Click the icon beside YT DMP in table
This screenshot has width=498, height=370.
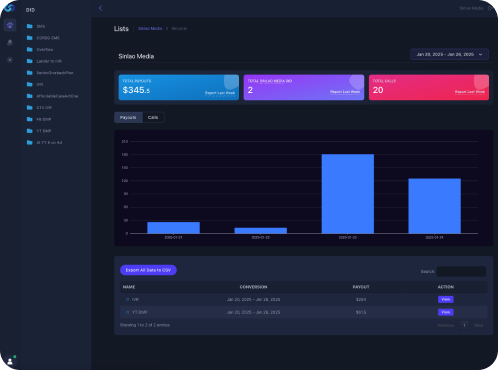[127, 312]
